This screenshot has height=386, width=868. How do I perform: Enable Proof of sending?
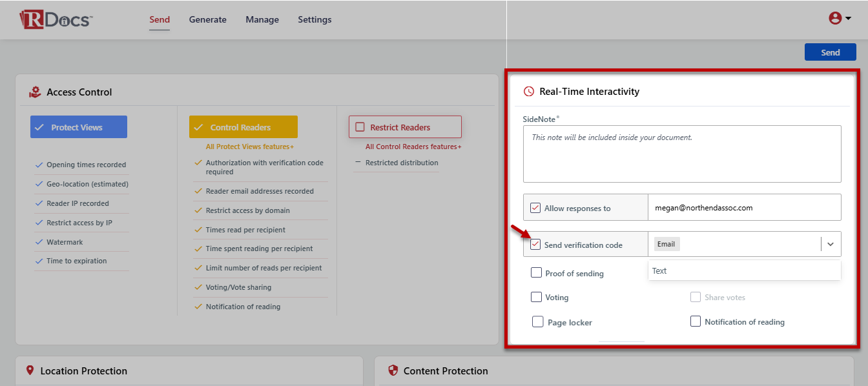(536, 273)
